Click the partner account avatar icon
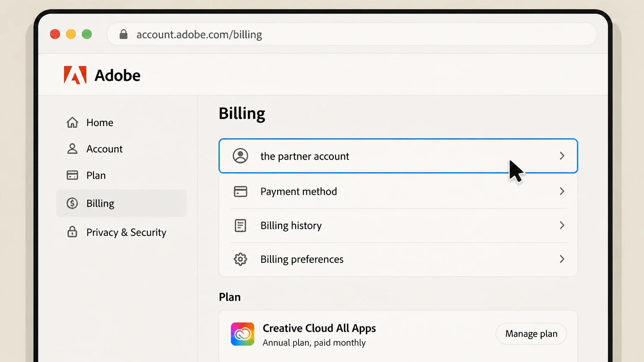The image size is (644, 362). tap(240, 156)
